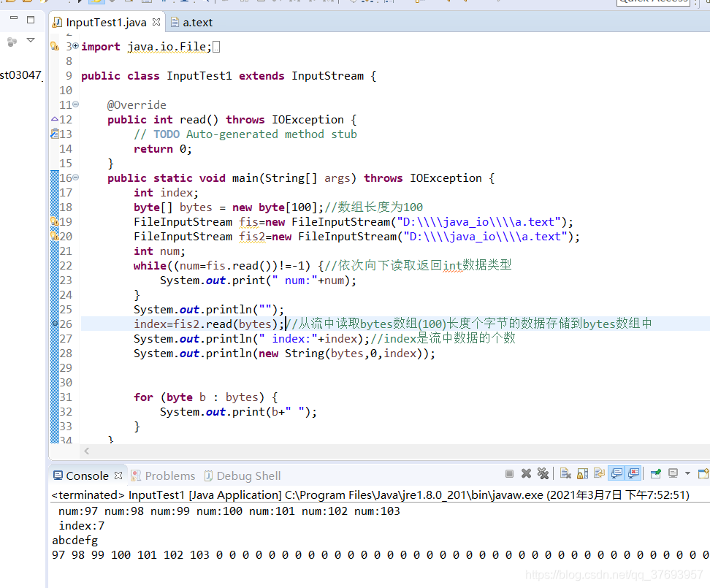Click 'fis2' variable underlined on line 20
This screenshot has height=588, width=710.
click(252, 237)
